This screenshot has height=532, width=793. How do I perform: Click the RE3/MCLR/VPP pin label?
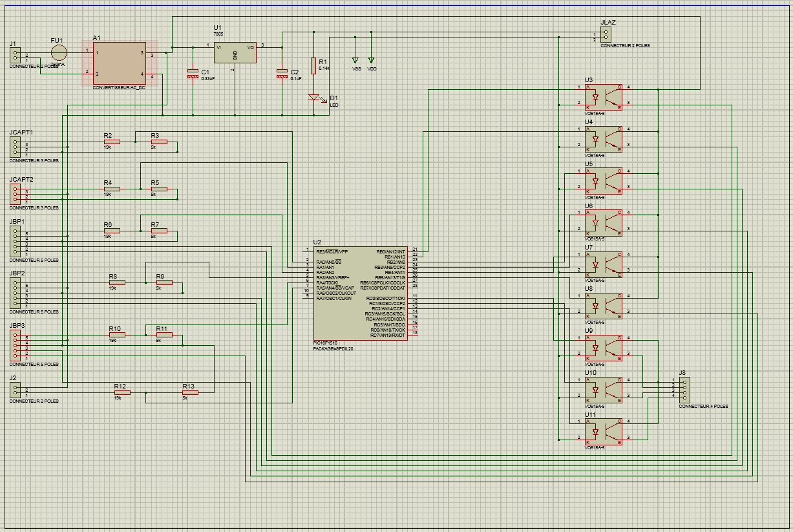coord(332,251)
